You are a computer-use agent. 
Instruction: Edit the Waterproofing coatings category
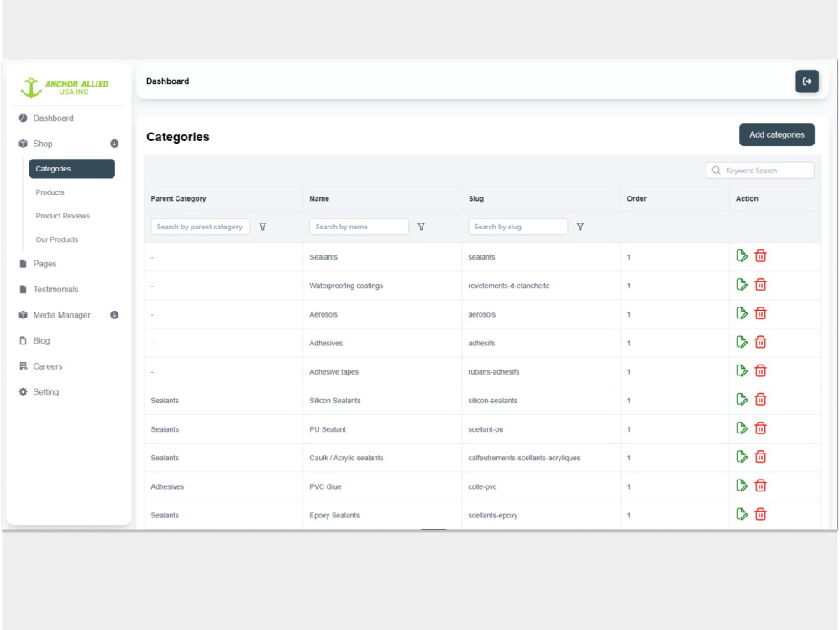tap(742, 285)
